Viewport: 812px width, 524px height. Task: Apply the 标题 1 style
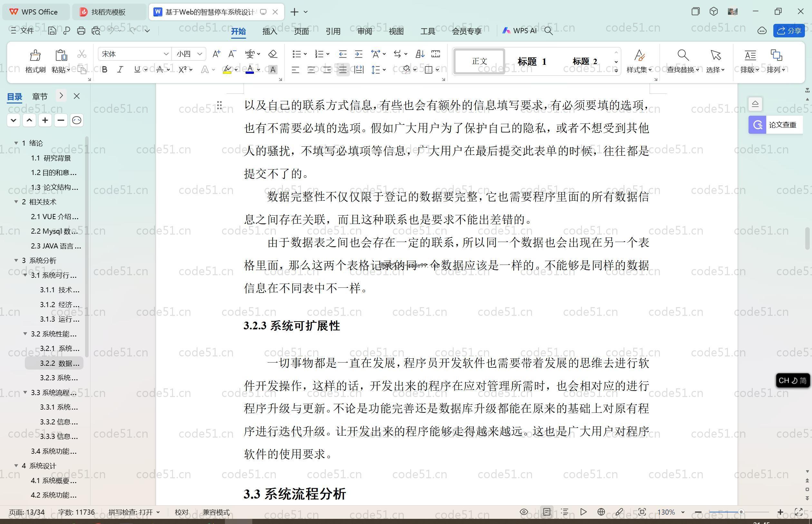point(532,61)
